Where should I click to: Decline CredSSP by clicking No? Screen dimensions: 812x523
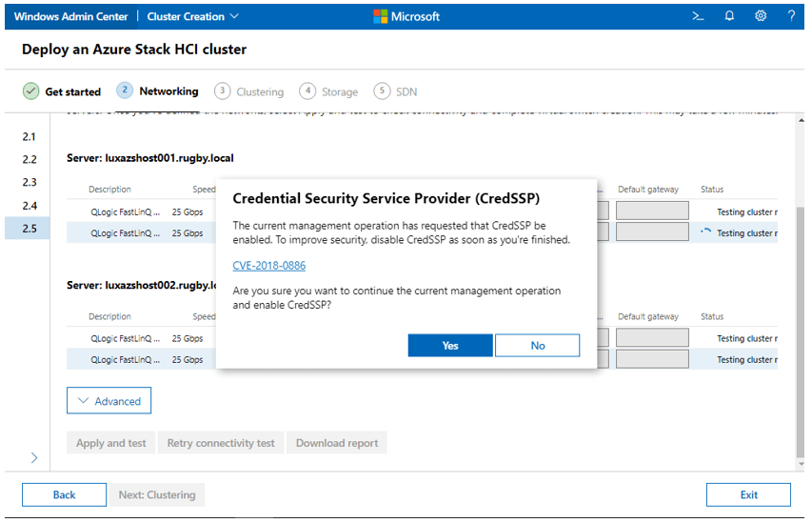point(537,346)
